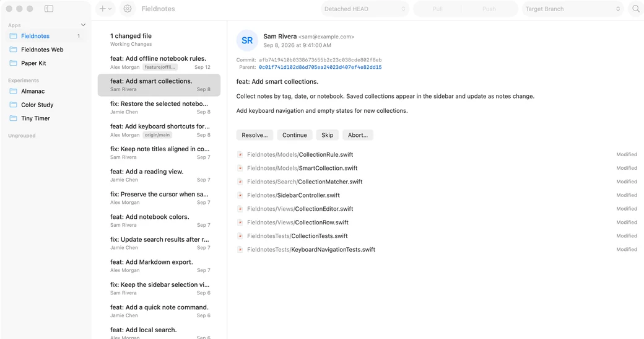This screenshot has width=644, height=339.
Task: Select commit 'fix: Keep note titles aligned in co...'
Action: pos(159,153)
